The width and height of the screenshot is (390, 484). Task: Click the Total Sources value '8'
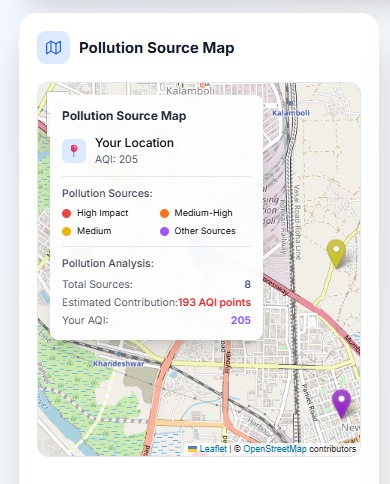pos(247,284)
